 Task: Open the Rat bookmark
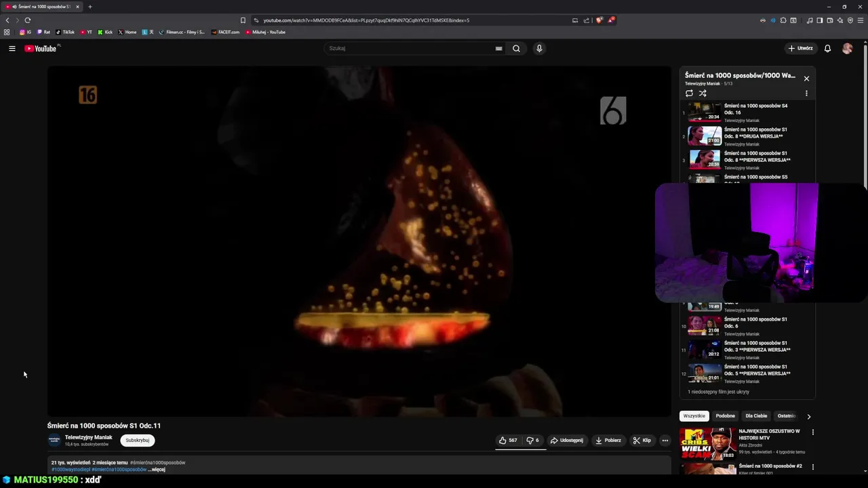point(43,32)
